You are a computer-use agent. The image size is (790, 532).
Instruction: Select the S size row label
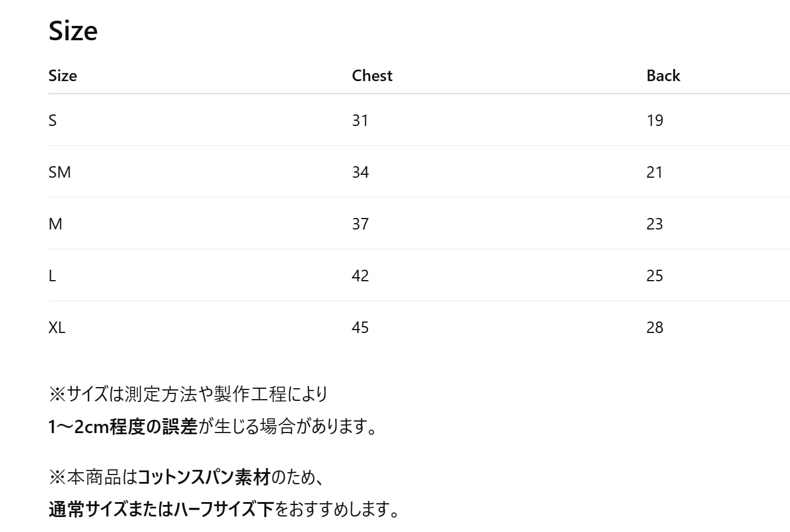(52, 121)
